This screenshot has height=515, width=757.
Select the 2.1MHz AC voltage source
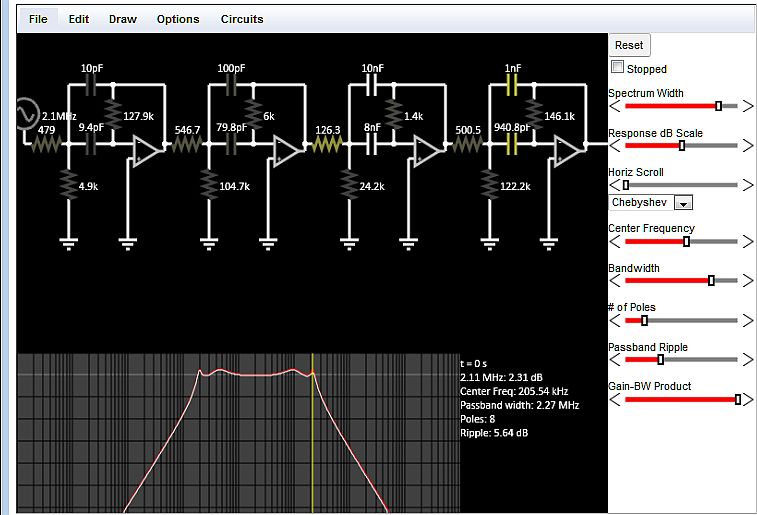point(27,114)
